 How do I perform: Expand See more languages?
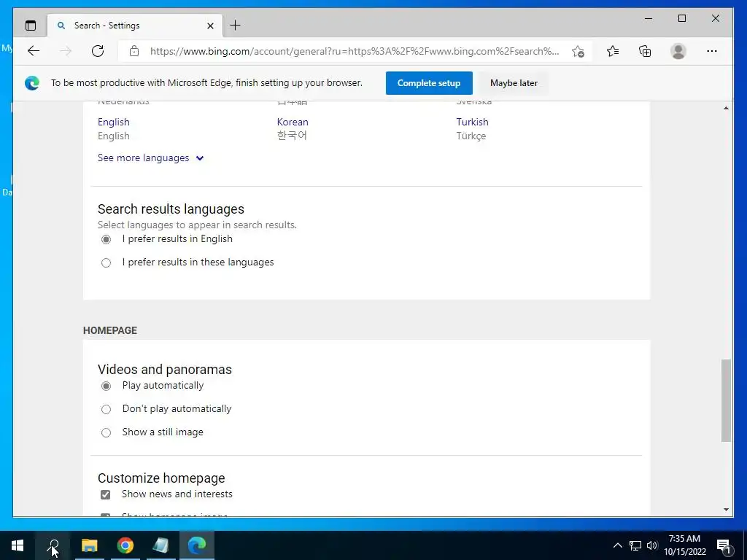(150, 157)
